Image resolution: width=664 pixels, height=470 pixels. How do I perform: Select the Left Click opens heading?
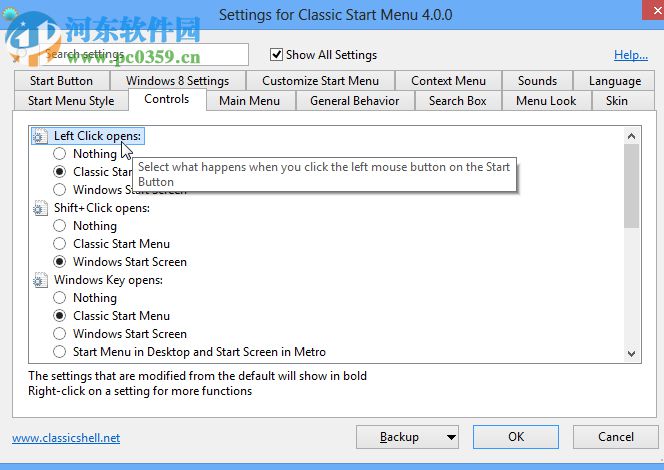(97, 136)
